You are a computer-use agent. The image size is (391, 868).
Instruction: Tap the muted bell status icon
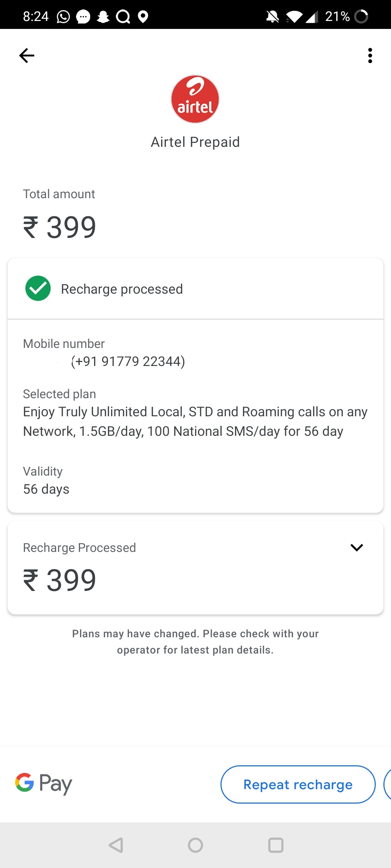pyautogui.click(x=272, y=17)
